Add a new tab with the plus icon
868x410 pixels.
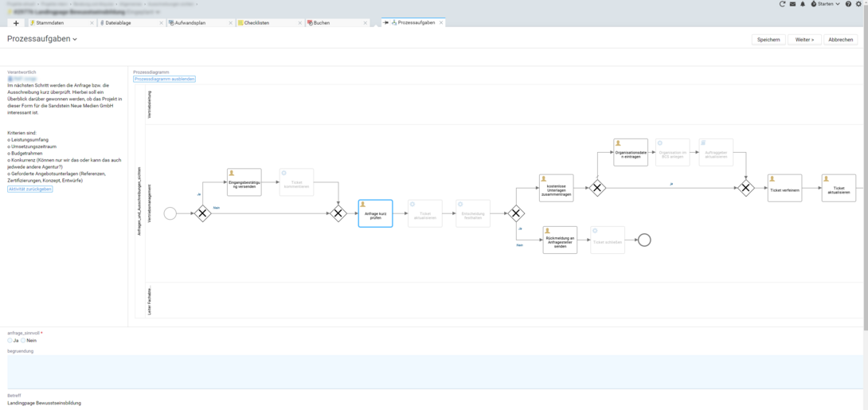(x=16, y=23)
